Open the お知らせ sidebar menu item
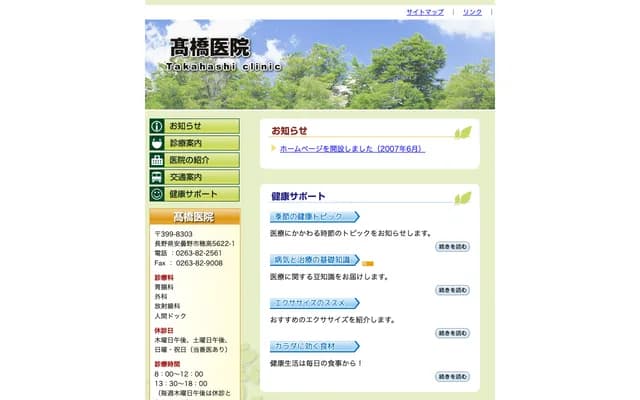The width and height of the screenshot is (640, 400). [195, 126]
